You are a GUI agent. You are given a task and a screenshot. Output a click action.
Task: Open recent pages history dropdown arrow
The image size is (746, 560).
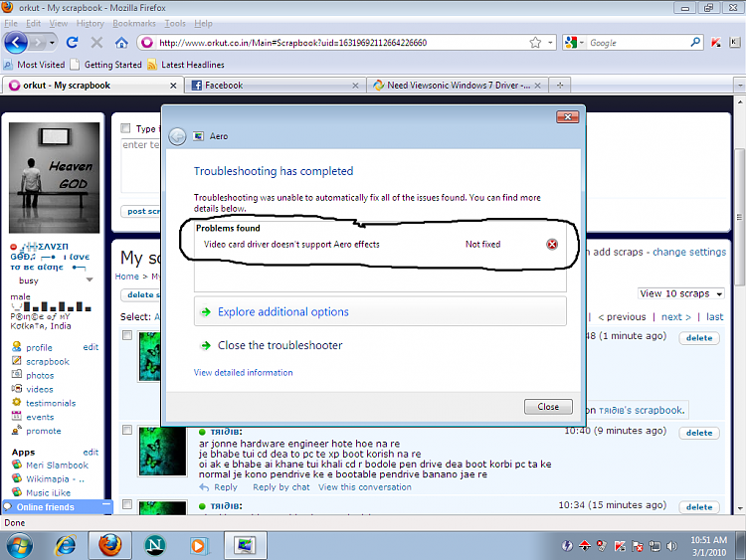[52, 43]
